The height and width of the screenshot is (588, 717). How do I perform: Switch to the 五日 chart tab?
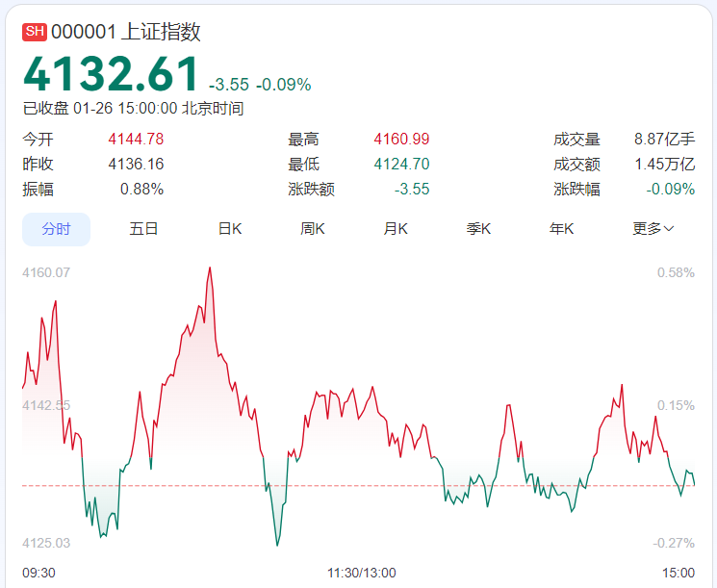coord(143,229)
